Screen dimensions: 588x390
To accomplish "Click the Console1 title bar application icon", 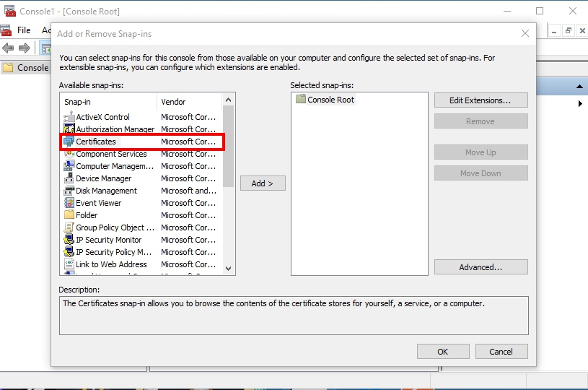I will 10,12.
